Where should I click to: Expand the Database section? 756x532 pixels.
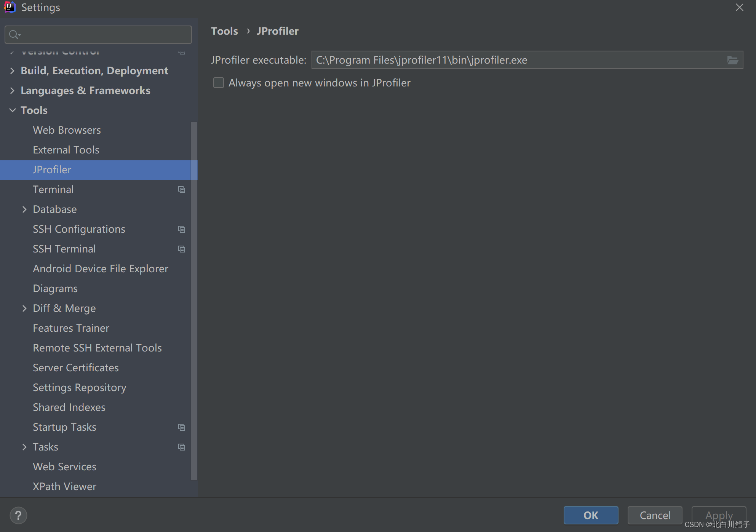(x=24, y=209)
